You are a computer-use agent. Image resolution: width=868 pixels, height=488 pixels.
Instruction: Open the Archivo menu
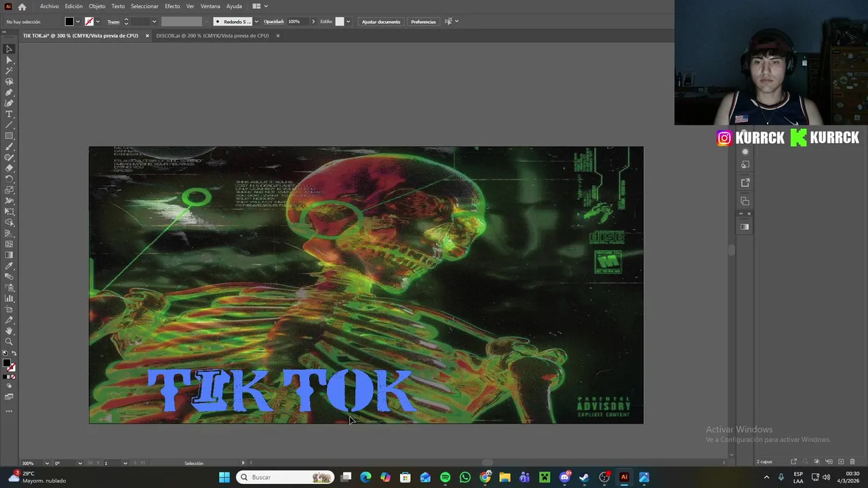49,7
